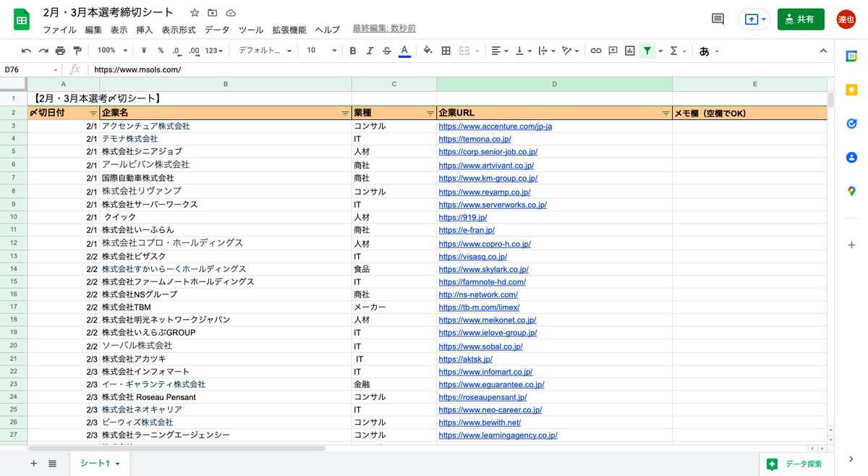Open filter menu on 企業URL header
The image size is (868, 476).
665,114
